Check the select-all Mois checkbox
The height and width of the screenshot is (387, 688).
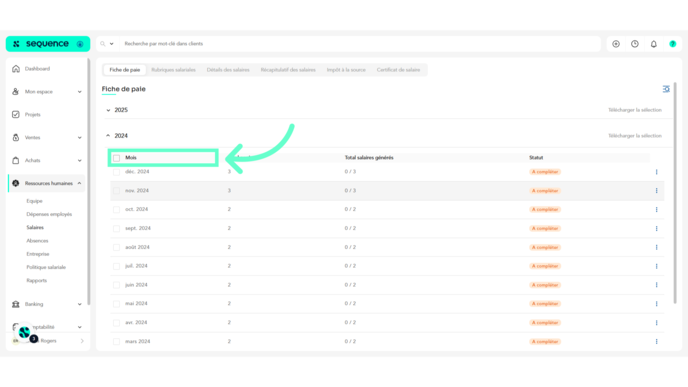pyautogui.click(x=116, y=158)
